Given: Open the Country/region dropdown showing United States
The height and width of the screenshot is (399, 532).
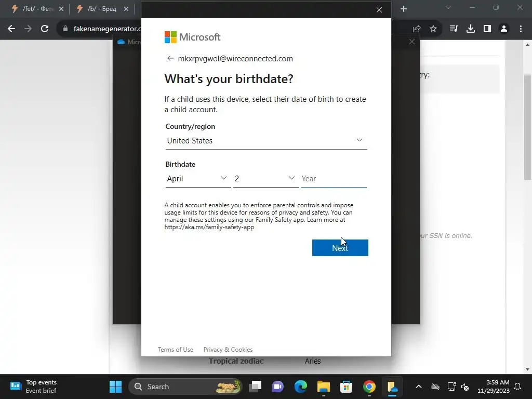Looking at the screenshot, I should [266, 140].
